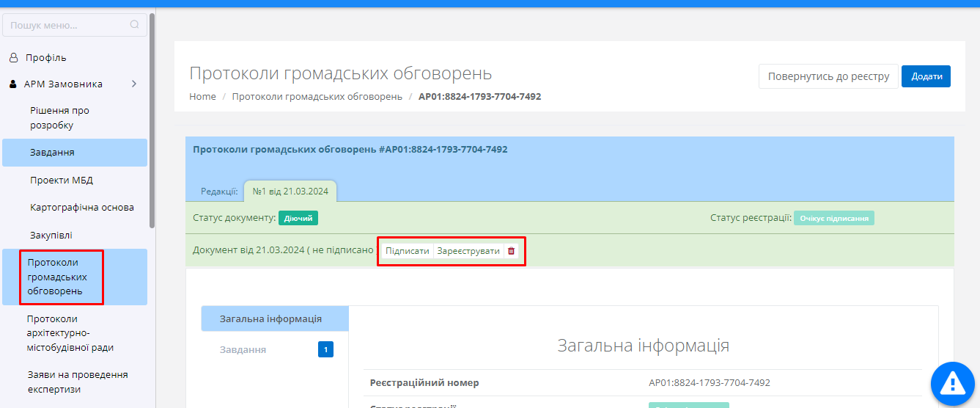Click the search magnifier icon in menu
980x408 pixels.
(134, 25)
